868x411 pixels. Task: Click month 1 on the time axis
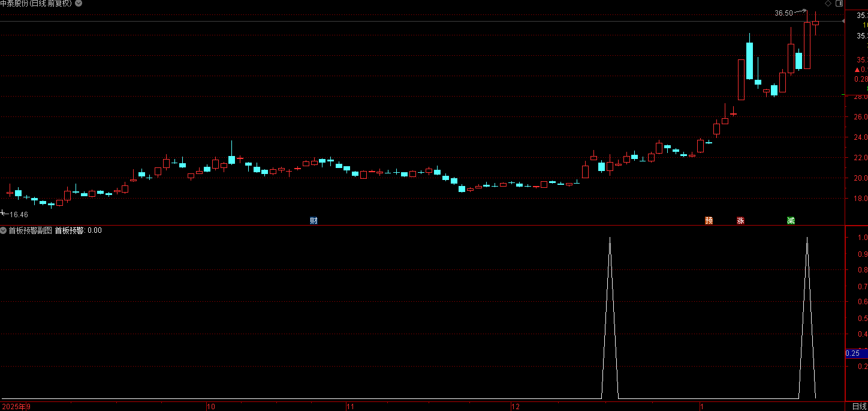tap(701, 407)
